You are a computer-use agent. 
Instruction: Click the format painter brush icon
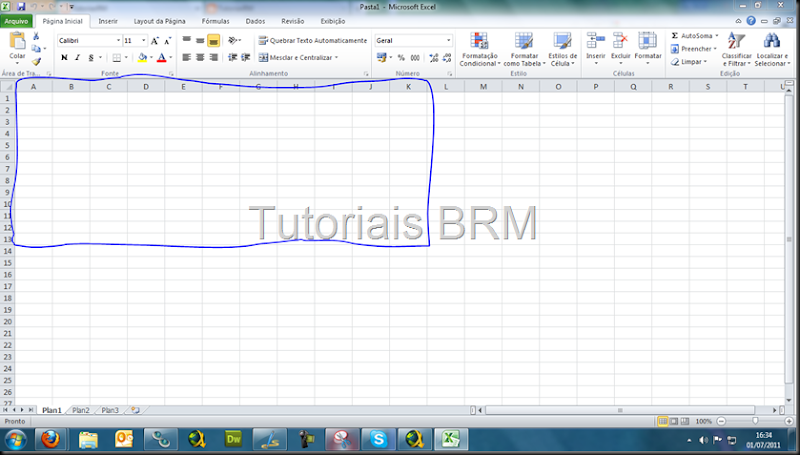(36, 62)
